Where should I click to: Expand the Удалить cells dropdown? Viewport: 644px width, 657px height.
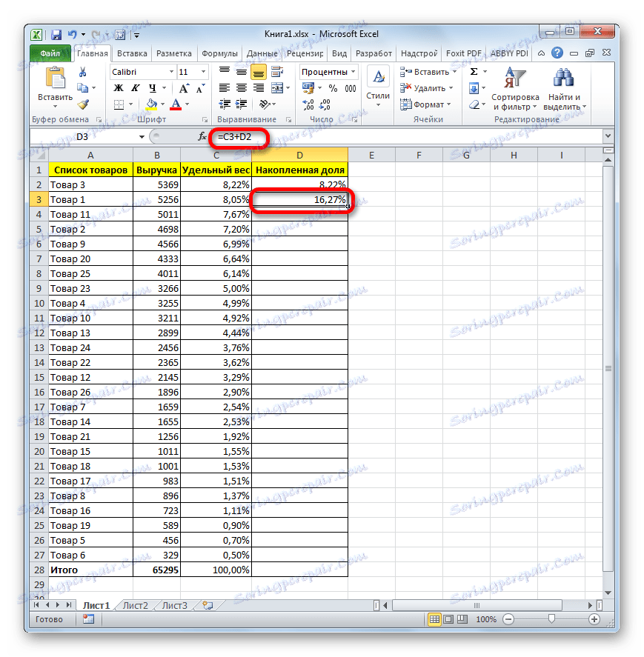coord(451,88)
